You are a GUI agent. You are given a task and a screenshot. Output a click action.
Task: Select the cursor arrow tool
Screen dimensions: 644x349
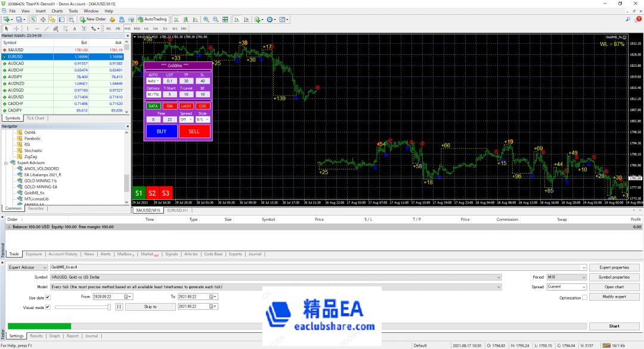pyautogui.click(x=7, y=29)
